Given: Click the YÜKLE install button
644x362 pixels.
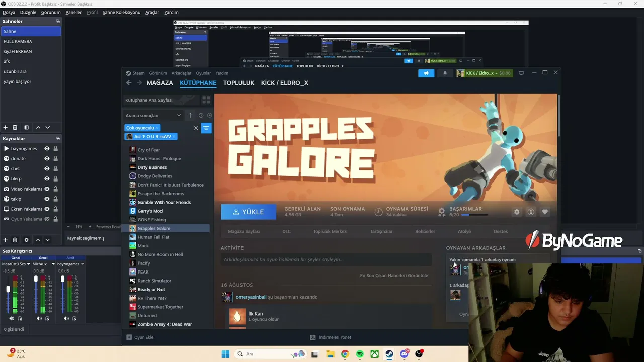Looking at the screenshot, I should [249, 212].
